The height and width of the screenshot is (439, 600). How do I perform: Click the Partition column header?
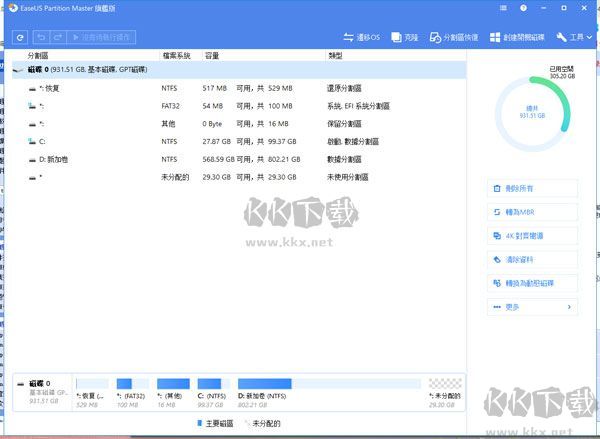[x=38, y=55]
